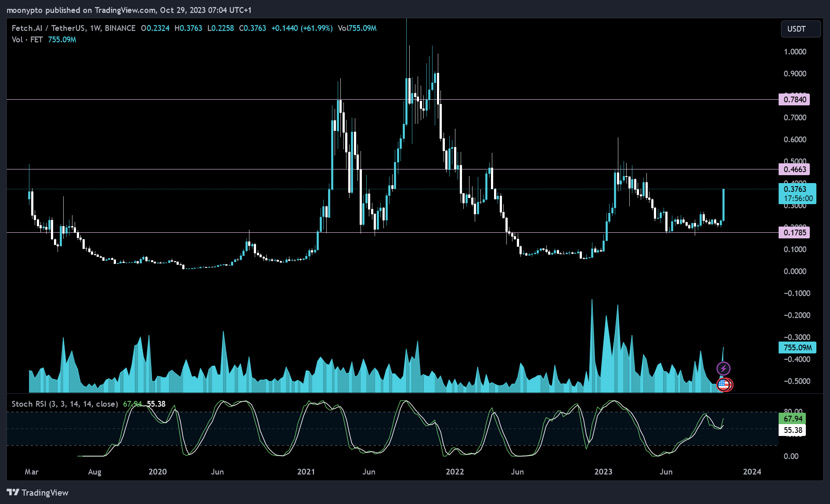The width and height of the screenshot is (830, 504).
Task: Click the Stoch RSI 55.38 white axis label
Action: pos(792,430)
